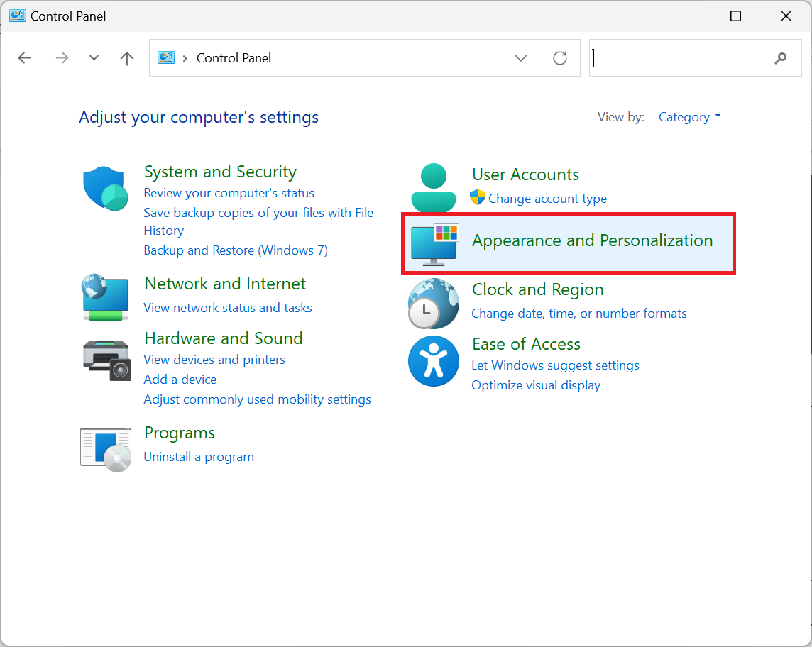The image size is (812, 647).
Task: Click Change account type link
Action: 547,199
